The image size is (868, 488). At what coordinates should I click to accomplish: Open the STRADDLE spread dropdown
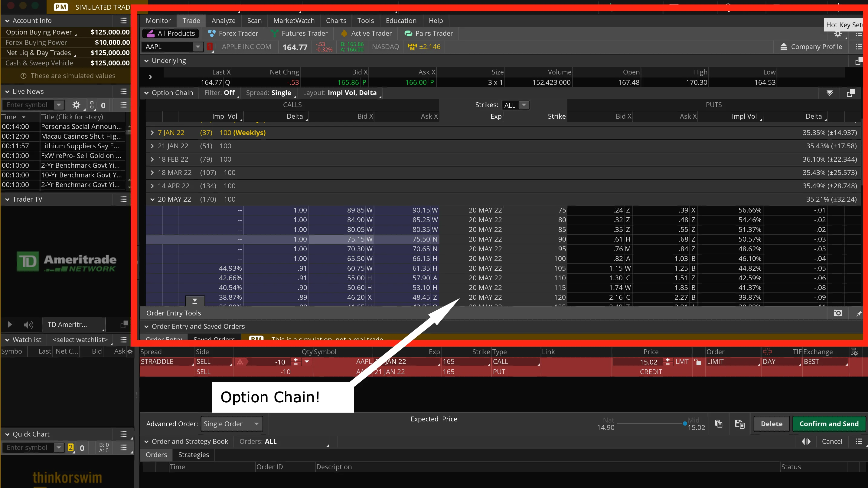pos(167,361)
